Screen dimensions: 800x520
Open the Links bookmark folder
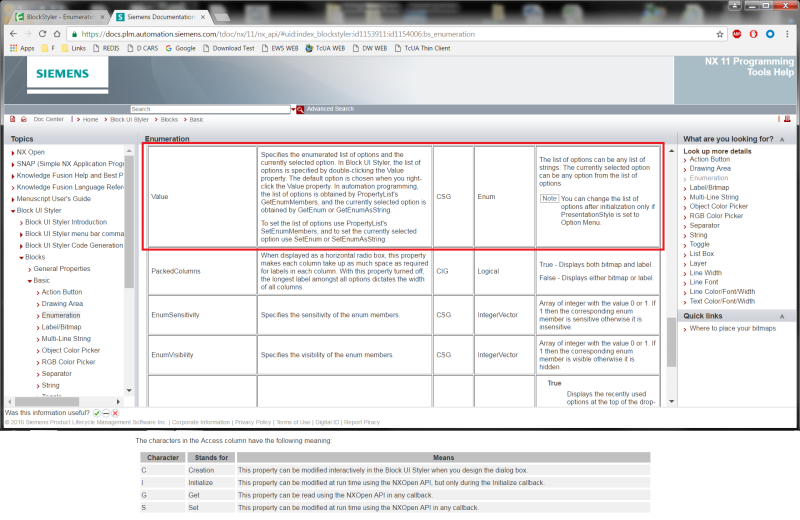73,48
